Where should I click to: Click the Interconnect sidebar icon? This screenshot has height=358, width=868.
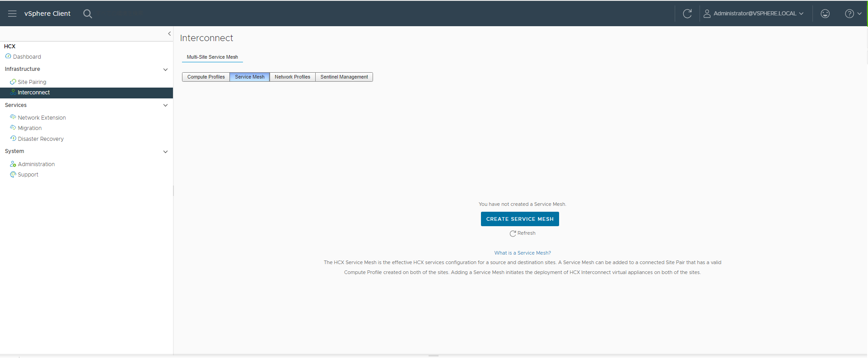(x=13, y=92)
